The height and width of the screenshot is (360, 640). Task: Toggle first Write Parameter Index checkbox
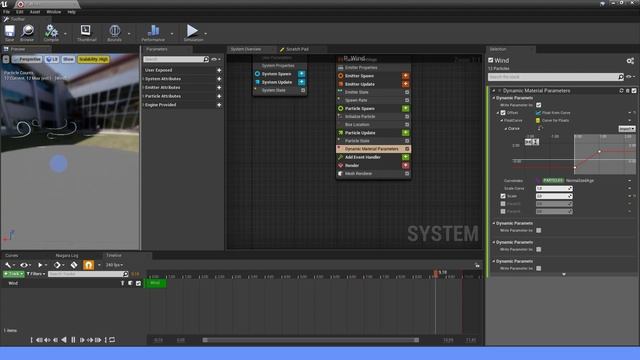pos(539,105)
